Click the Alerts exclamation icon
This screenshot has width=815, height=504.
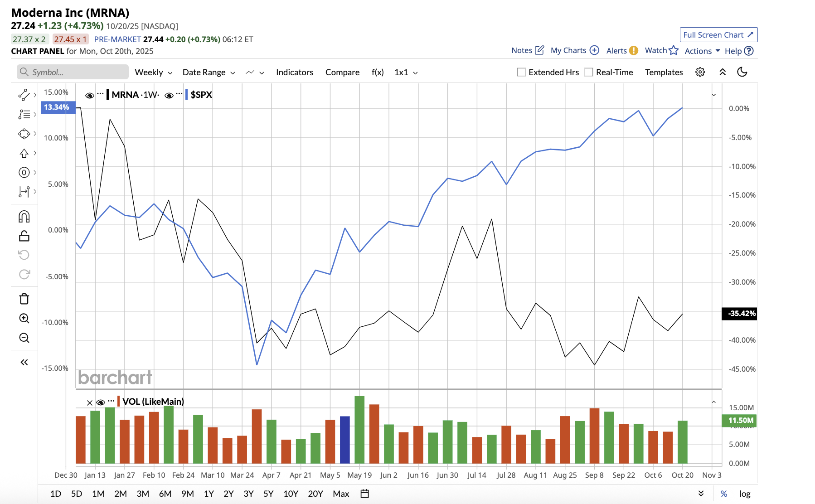click(633, 50)
